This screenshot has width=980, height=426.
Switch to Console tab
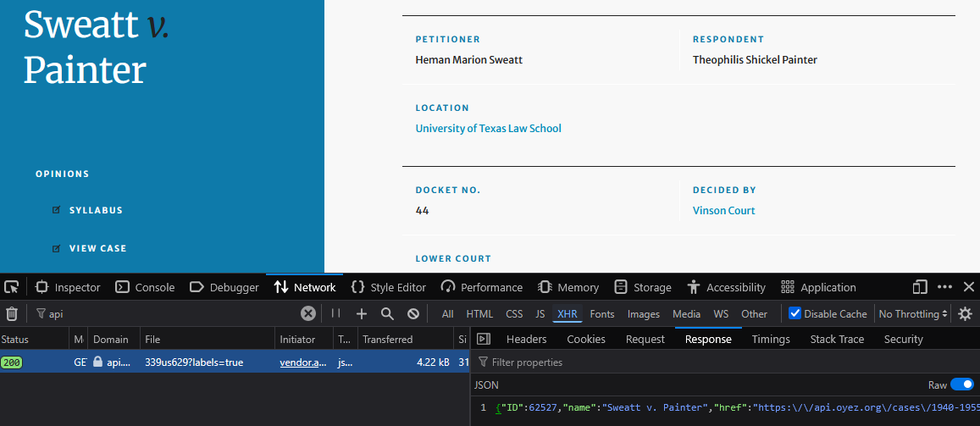click(x=146, y=287)
